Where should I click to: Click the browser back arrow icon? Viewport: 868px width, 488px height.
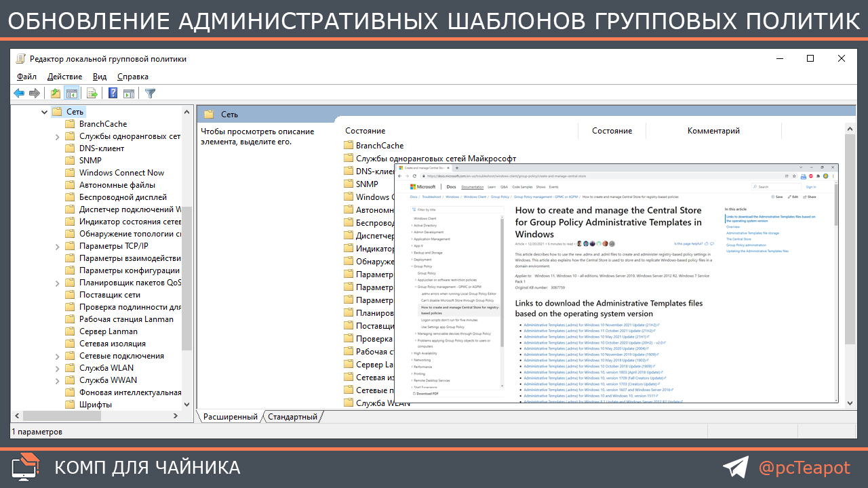click(x=399, y=176)
